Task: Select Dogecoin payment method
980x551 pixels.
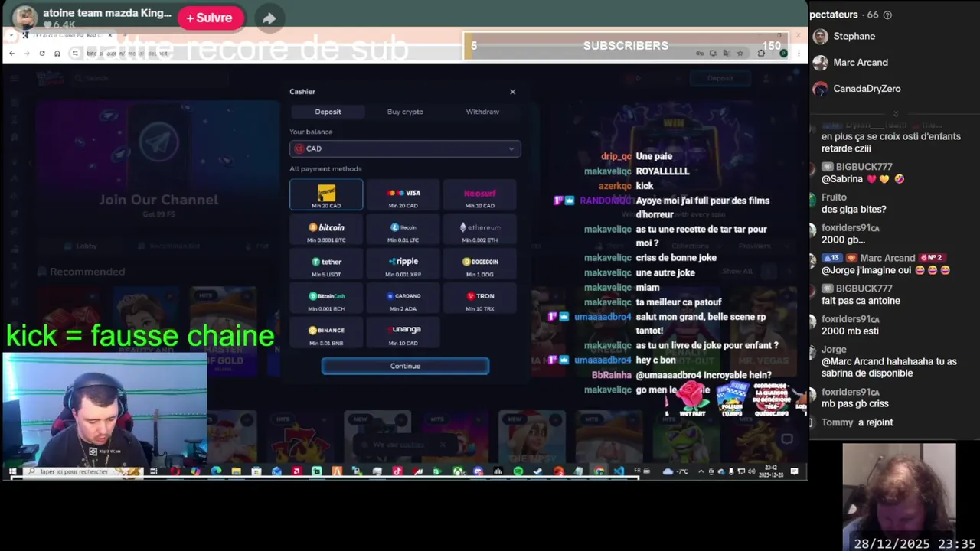Action: pos(479,264)
